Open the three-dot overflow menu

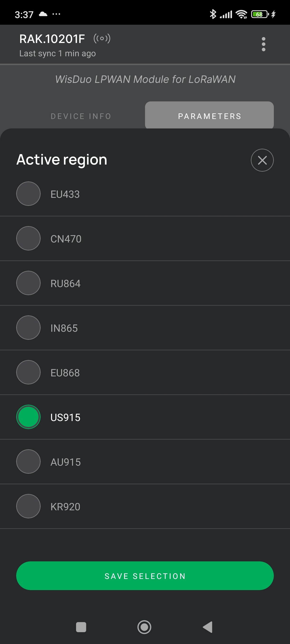(263, 44)
